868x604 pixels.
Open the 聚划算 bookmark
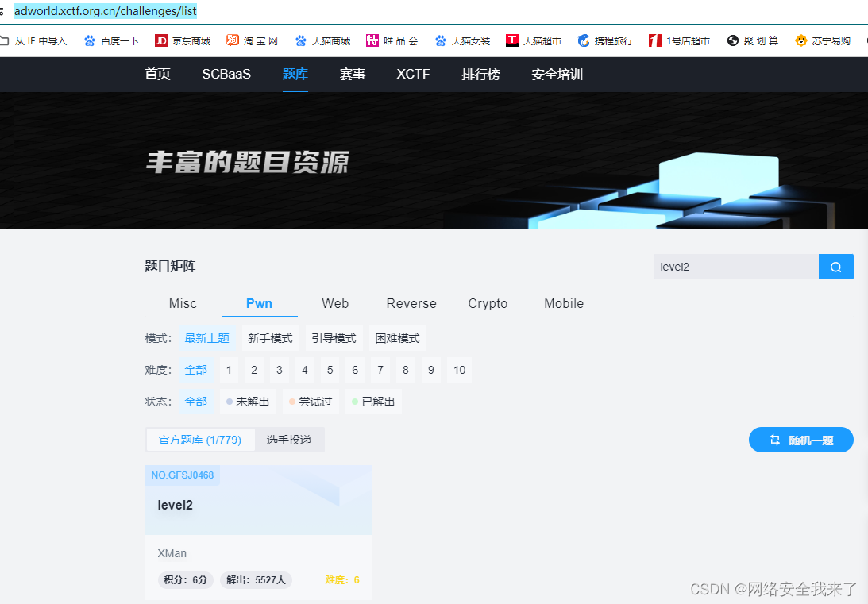tap(753, 41)
